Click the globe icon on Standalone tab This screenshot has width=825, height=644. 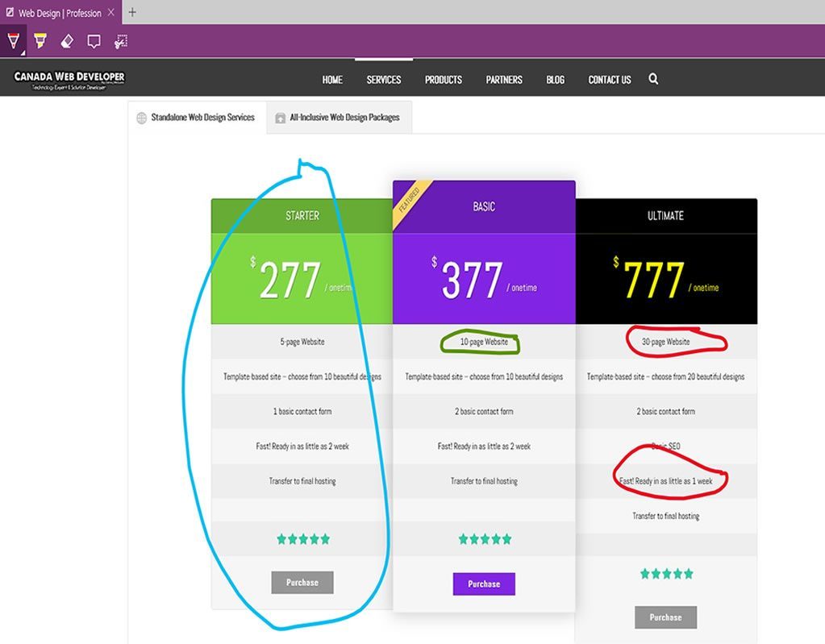(x=142, y=118)
